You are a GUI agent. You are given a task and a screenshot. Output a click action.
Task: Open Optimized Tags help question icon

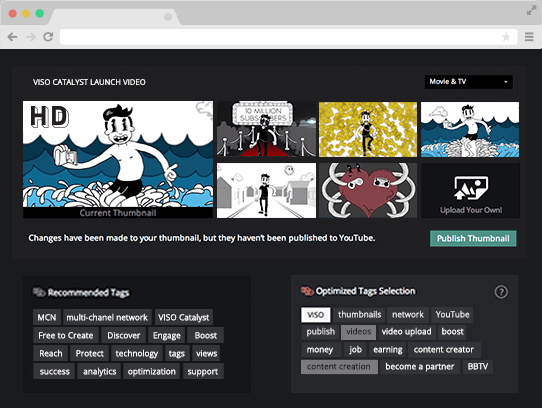501,292
